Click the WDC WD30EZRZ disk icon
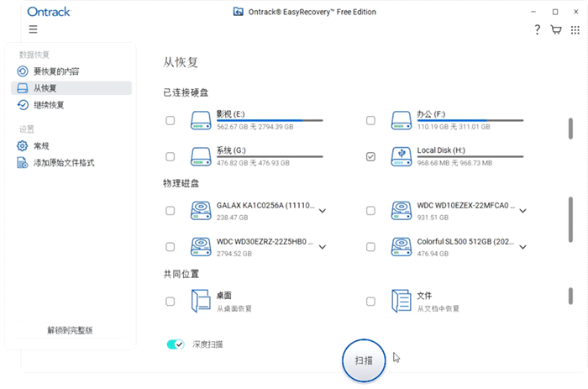Screen dimensions: 588x389 (201, 247)
